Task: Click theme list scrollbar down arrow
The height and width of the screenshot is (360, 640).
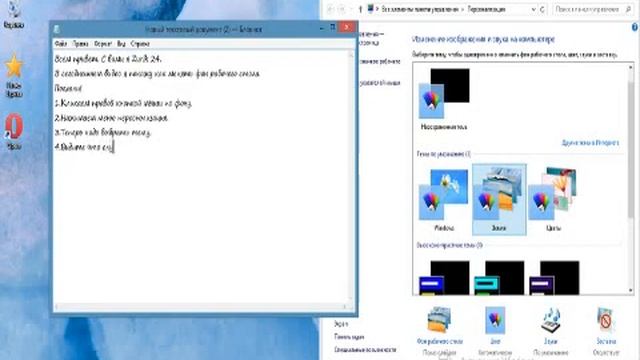Action: pyautogui.click(x=631, y=290)
